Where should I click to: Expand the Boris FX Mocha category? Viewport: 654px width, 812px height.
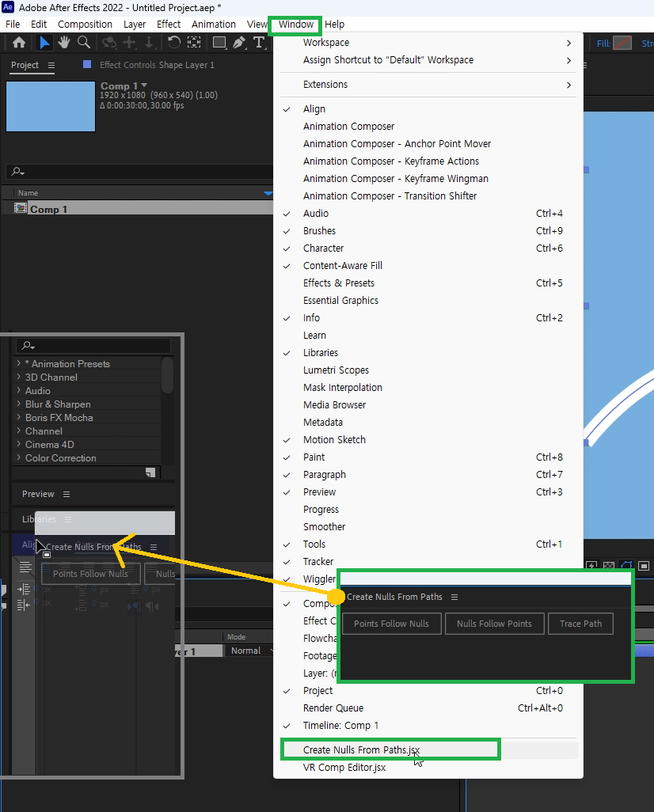point(19,417)
